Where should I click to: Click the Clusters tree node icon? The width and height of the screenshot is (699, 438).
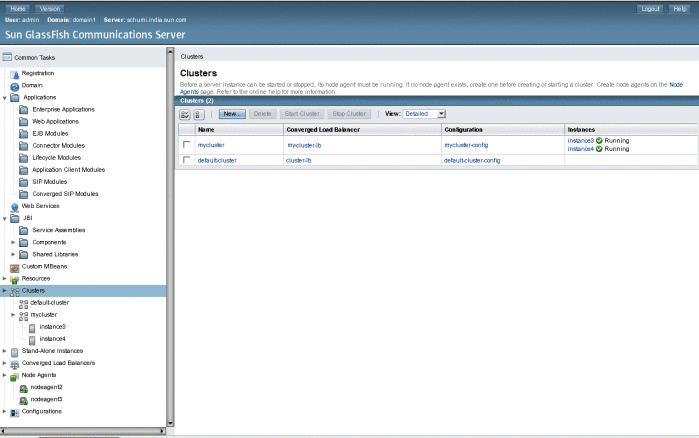(x=15, y=291)
